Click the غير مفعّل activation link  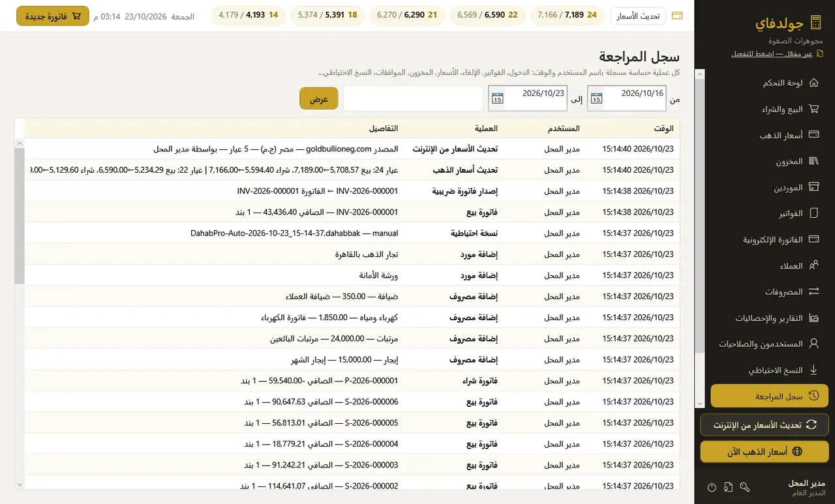(772, 53)
